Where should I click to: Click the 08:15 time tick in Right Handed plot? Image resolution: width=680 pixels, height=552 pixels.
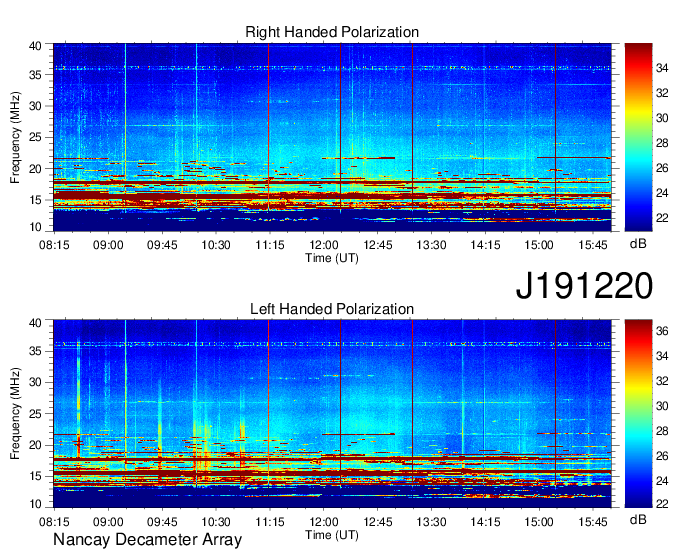click(54, 245)
